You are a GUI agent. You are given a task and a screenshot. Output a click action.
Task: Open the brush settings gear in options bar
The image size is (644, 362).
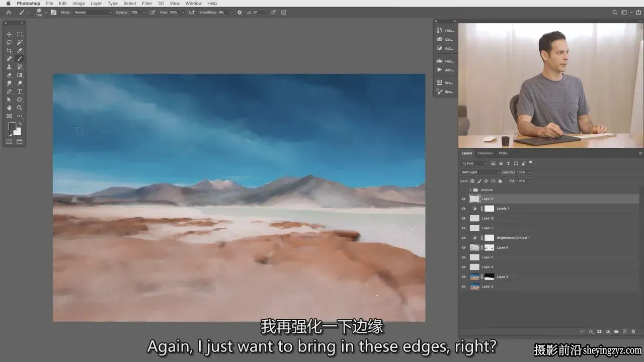click(x=239, y=12)
